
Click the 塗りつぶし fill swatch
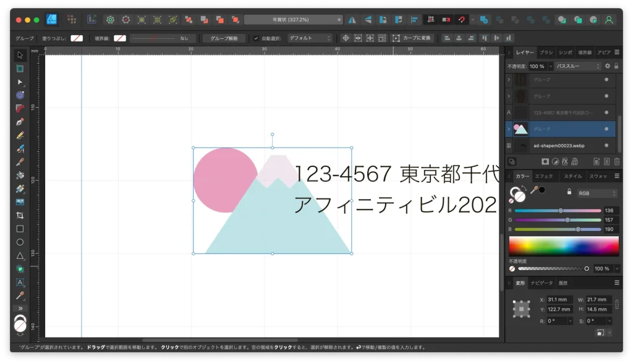[76, 38]
